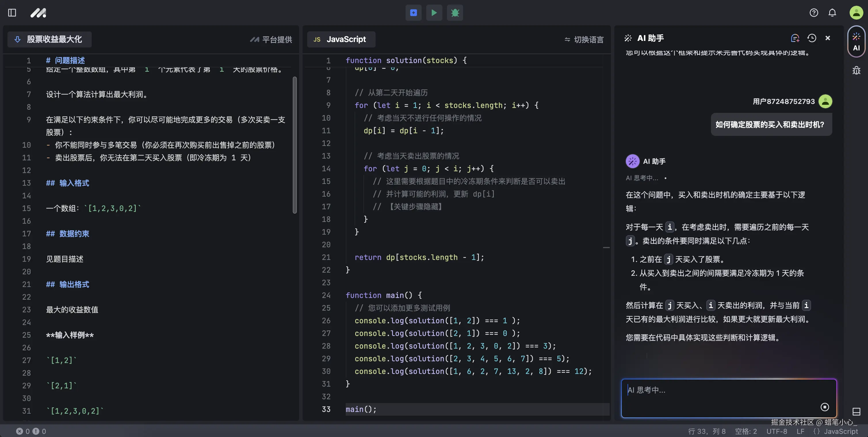Change JavaScript language mode in status bar
The height and width of the screenshot is (437, 868).
[x=837, y=431]
